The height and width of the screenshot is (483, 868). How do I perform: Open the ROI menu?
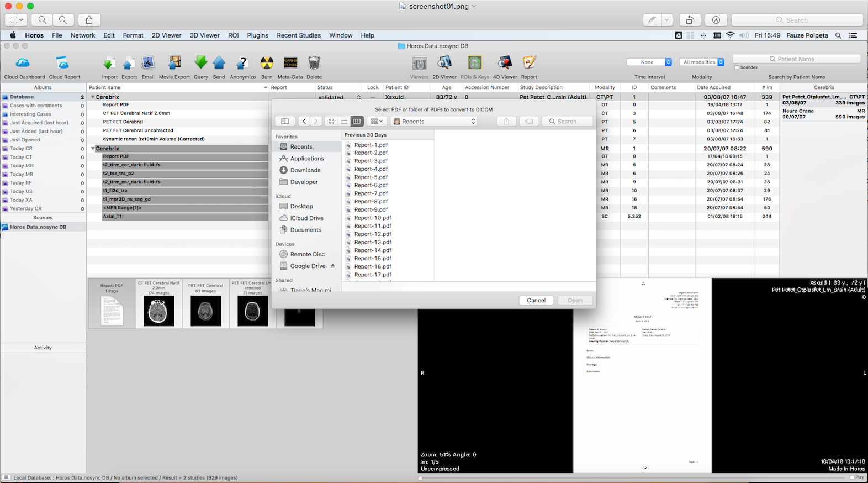pos(233,35)
